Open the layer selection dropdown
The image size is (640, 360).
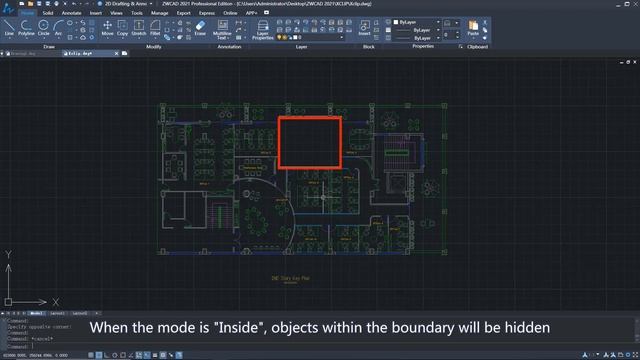point(342,37)
